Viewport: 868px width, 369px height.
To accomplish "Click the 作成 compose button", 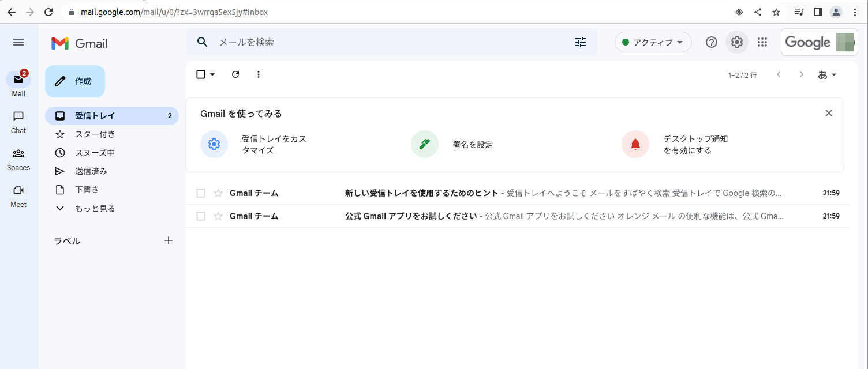I will pos(75,81).
